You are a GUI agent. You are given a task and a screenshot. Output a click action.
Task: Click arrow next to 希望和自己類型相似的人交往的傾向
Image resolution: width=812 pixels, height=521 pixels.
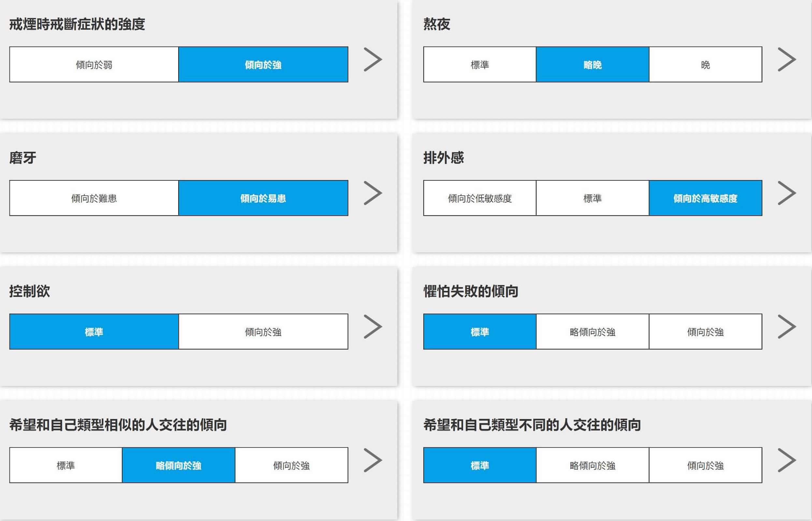[373, 460]
